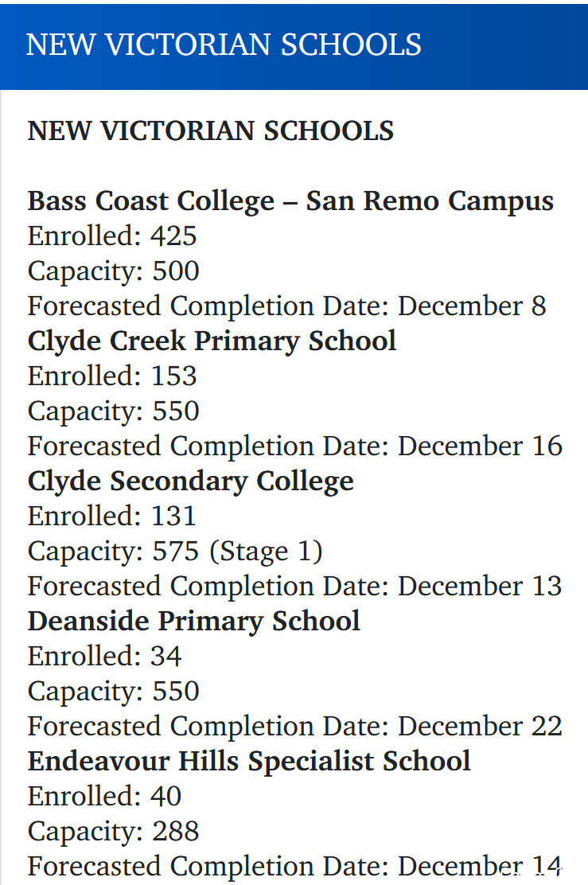Select the Clyde Secondary College heading

[x=191, y=482]
